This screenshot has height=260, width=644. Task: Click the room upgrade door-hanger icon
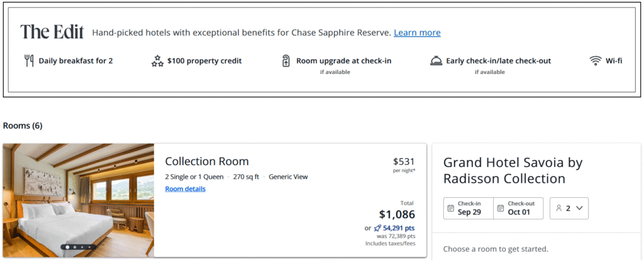286,61
